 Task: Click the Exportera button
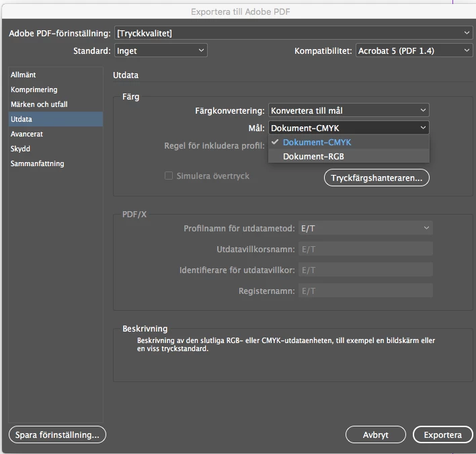coord(442,434)
